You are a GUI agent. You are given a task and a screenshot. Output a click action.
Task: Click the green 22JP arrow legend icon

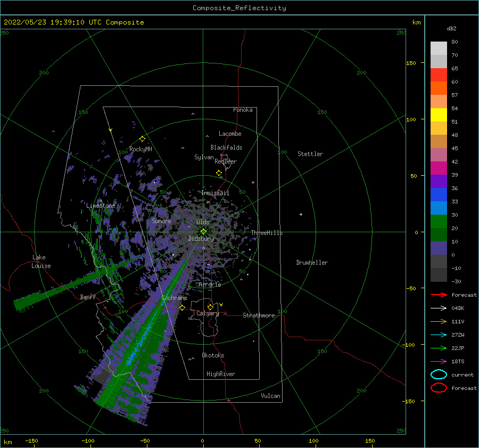click(x=439, y=348)
